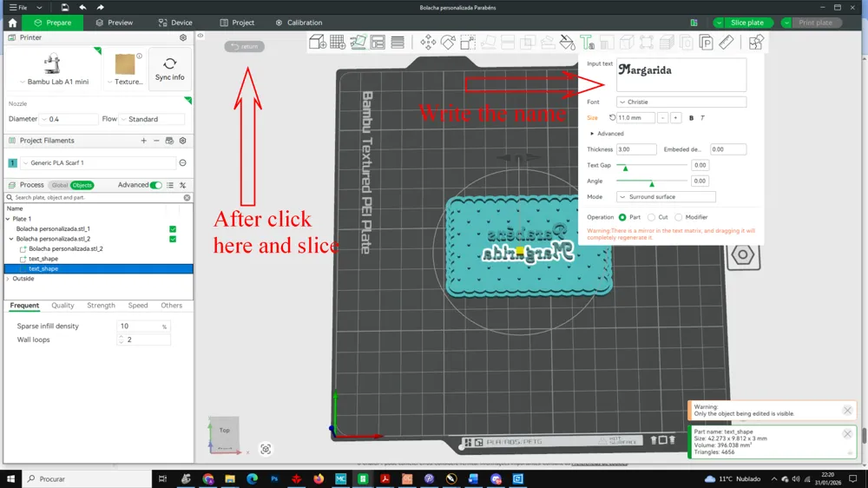Click the AMS filament sync icon
Screen dimensions: 868x488
tap(169, 141)
